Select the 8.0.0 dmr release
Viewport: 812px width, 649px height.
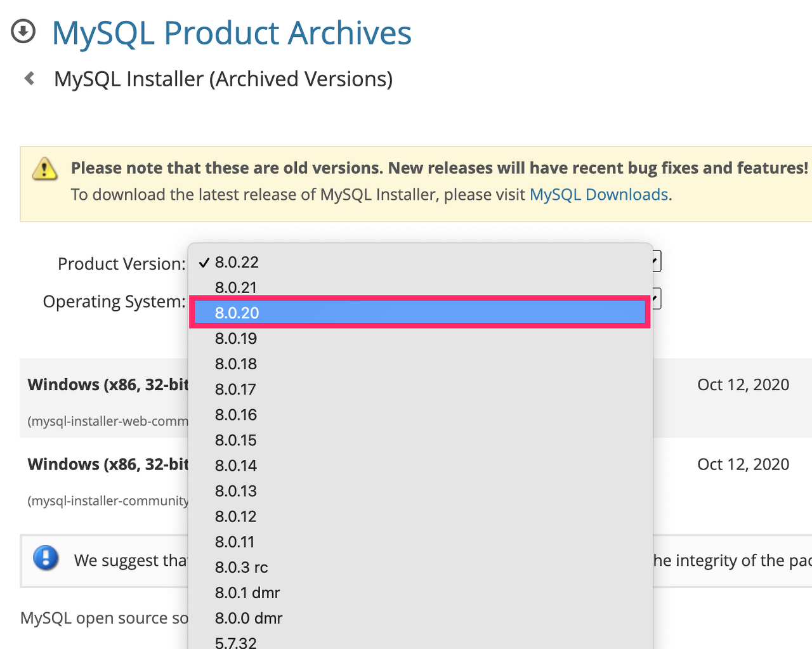coord(249,618)
